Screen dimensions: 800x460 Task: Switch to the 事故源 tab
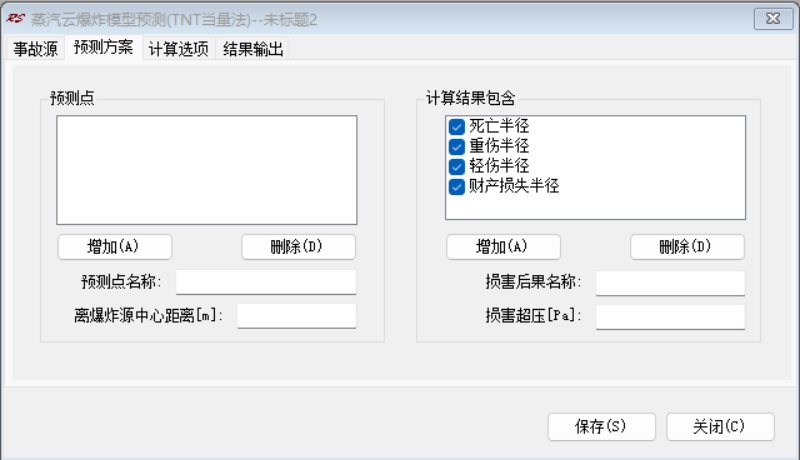[35, 49]
